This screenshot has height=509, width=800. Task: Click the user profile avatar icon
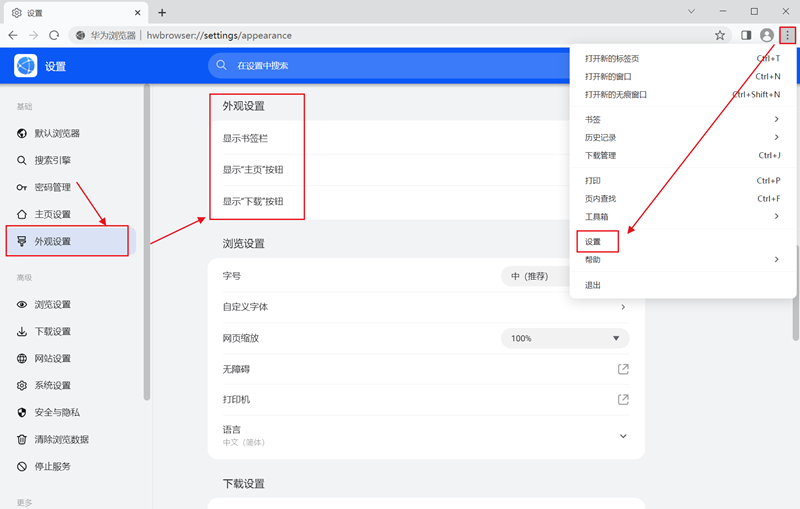click(x=767, y=35)
